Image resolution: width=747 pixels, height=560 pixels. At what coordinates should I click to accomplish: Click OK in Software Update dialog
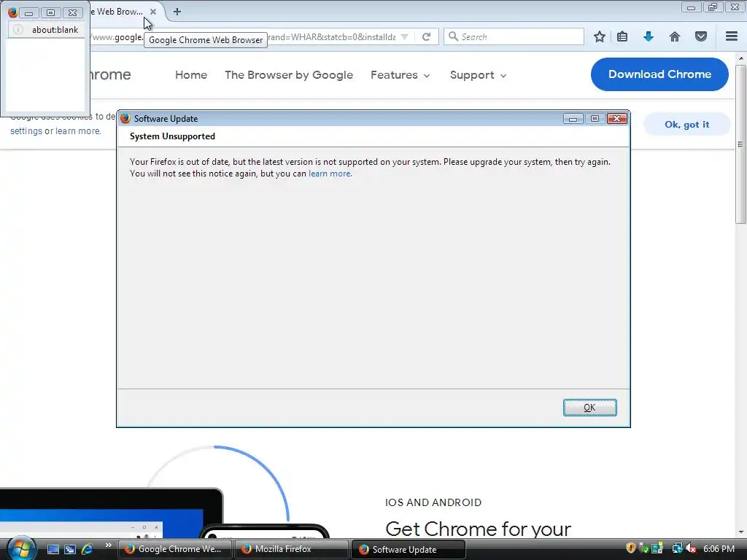coord(589,408)
